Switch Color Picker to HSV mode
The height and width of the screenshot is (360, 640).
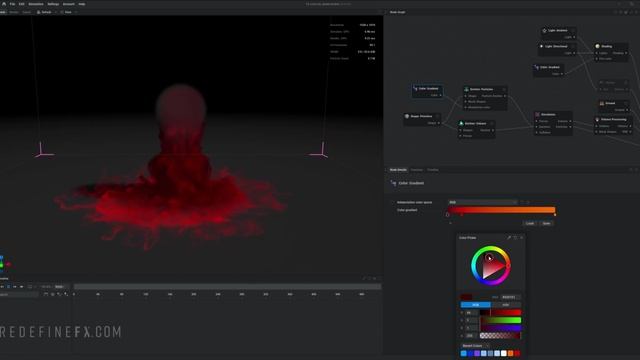(x=506, y=305)
